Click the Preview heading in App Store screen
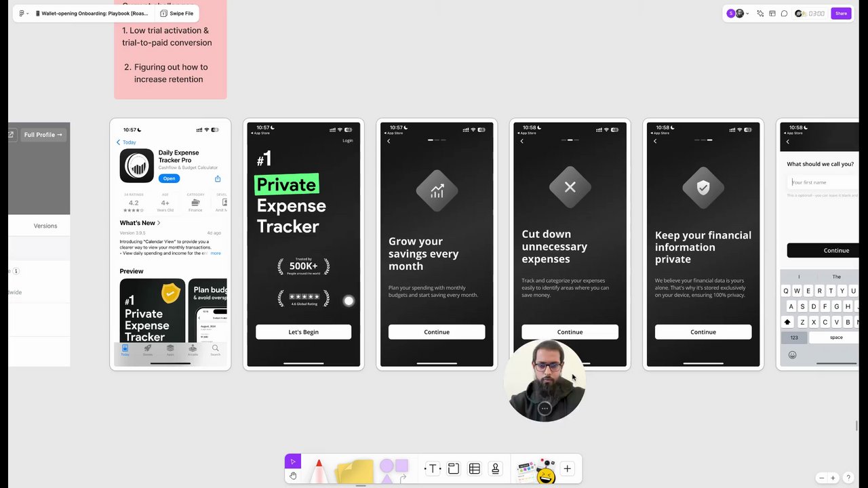The width and height of the screenshot is (868, 488). point(132,271)
